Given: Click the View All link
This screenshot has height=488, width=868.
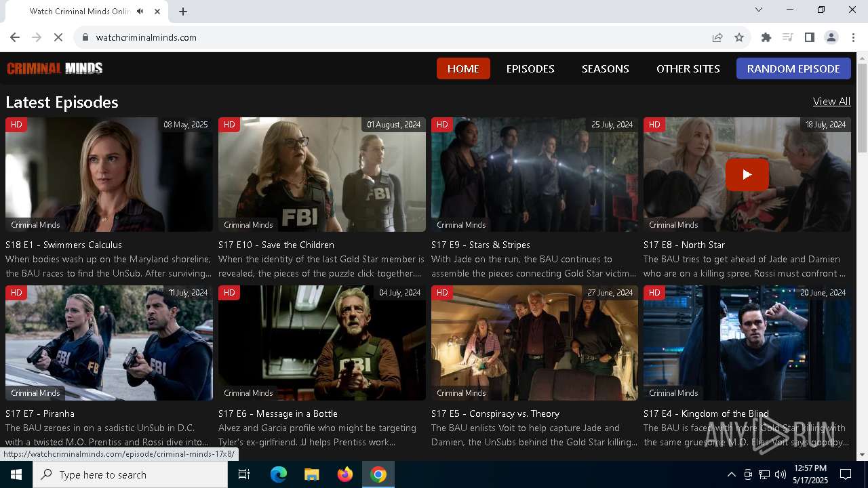Looking at the screenshot, I should [831, 101].
